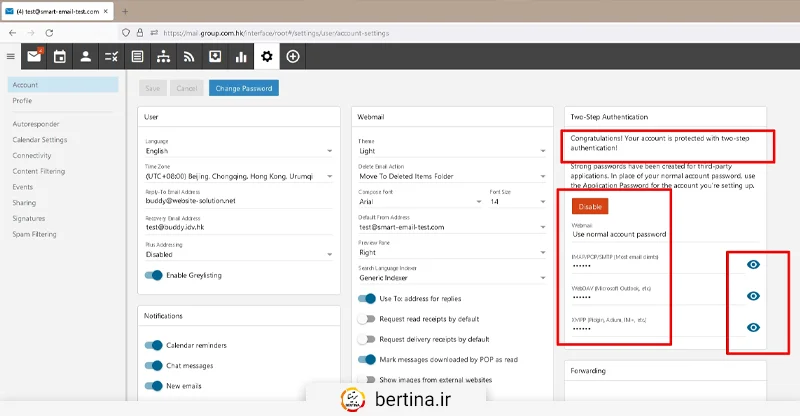The height and width of the screenshot is (416, 800).
Task: Open the Reports bar chart icon
Action: [x=241, y=56]
